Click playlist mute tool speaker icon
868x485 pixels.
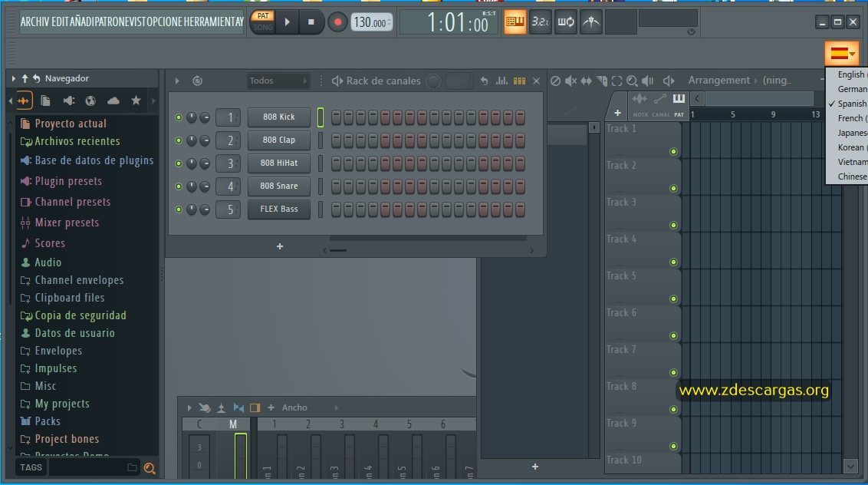[x=570, y=81]
